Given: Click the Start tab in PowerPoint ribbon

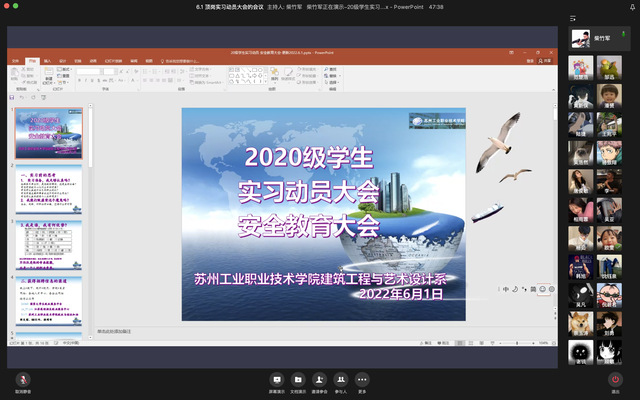Looking at the screenshot, I should [32, 62].
